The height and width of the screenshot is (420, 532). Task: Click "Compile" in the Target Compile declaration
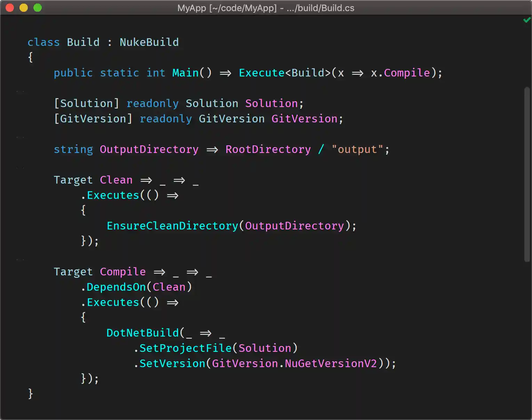(x=123, y=272)
